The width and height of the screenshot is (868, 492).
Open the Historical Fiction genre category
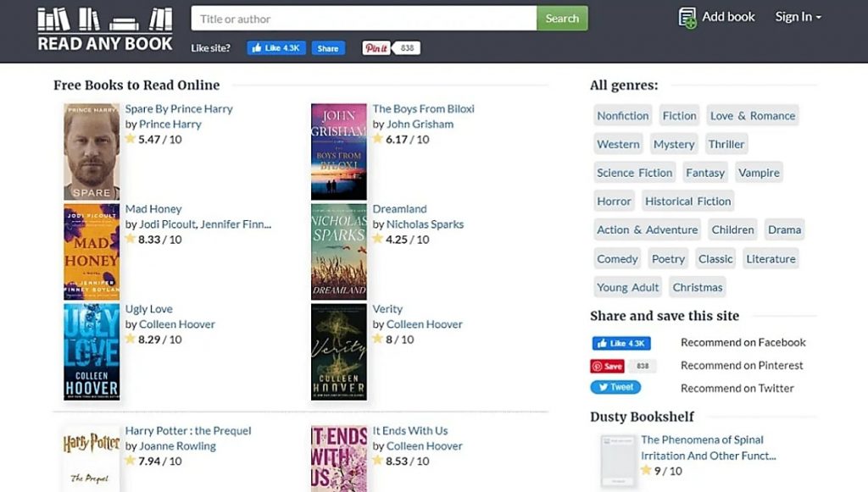(687, 201)
